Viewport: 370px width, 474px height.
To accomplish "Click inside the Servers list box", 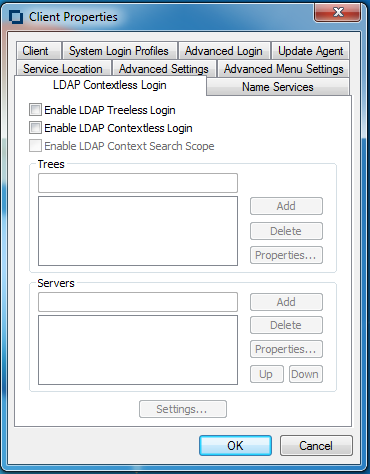I will 138,350.
